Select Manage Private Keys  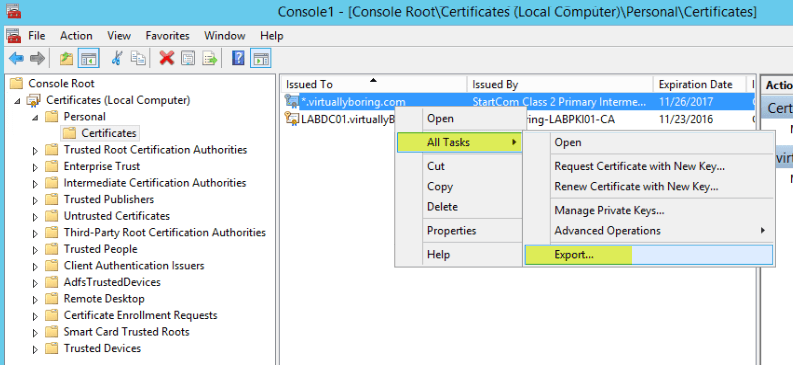point(649,210)
